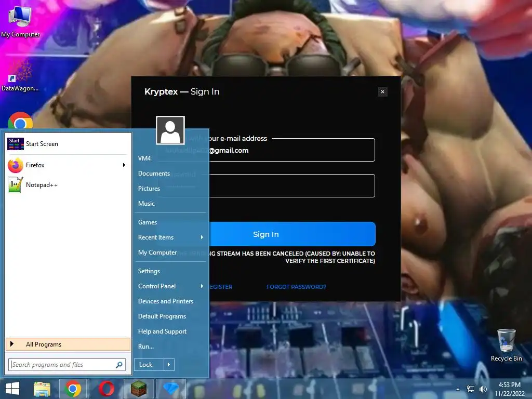The height and width of the screenshot is (399, 532).
Task: Open the Forgot Password? link
Action: click(296, 287)
